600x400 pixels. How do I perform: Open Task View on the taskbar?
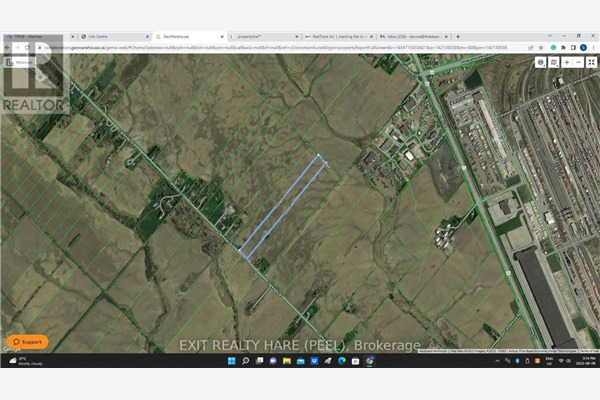[x=259, y=361]
